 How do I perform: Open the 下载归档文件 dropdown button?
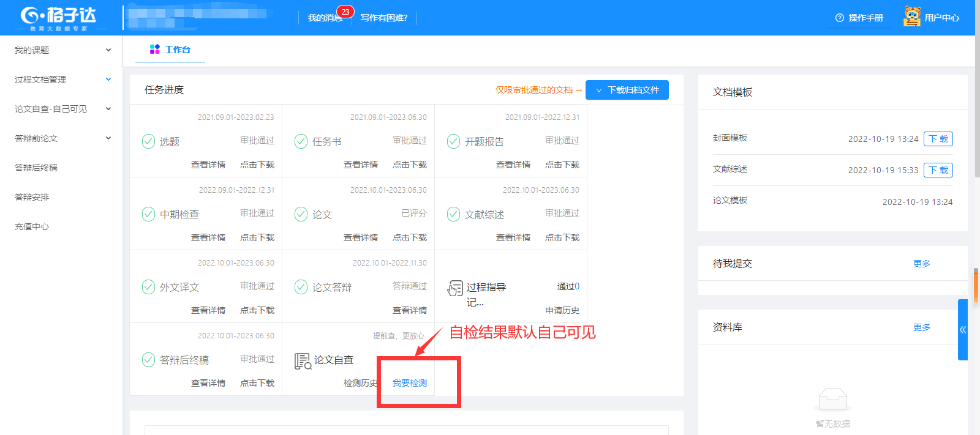[627, 90]
